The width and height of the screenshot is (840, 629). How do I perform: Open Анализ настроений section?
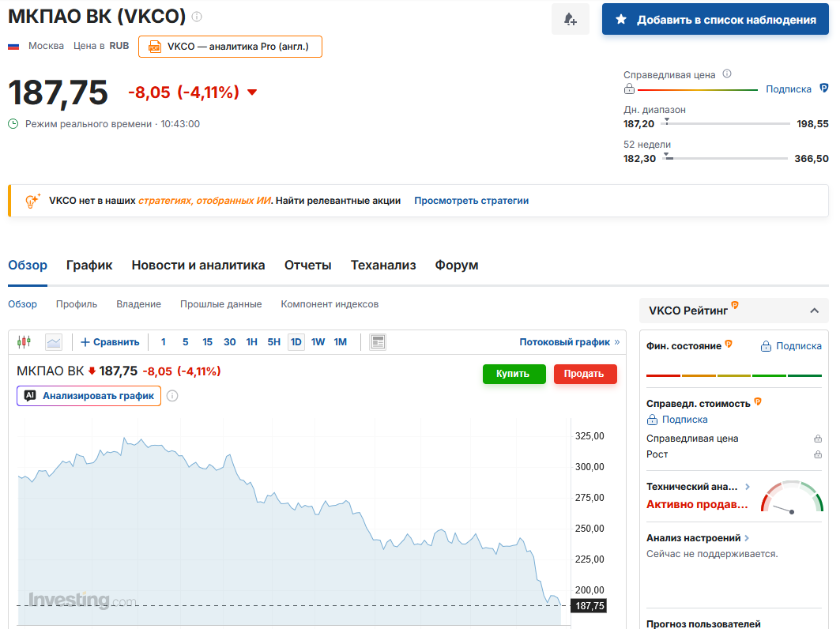coord(698,538)
